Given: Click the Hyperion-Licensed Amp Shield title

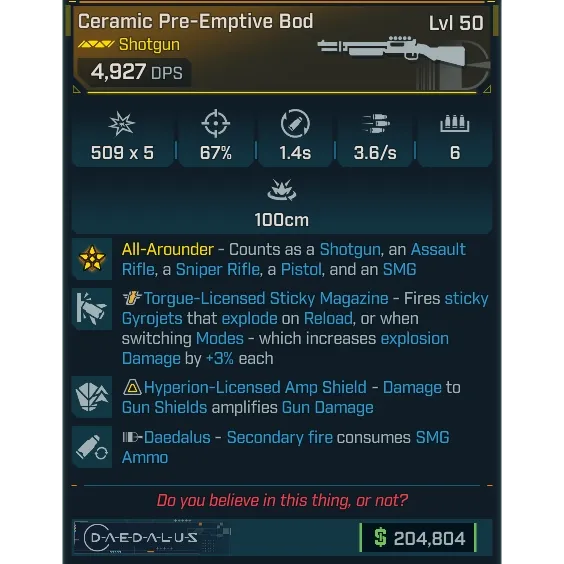Looking at the screenshot, I should 255,387.
